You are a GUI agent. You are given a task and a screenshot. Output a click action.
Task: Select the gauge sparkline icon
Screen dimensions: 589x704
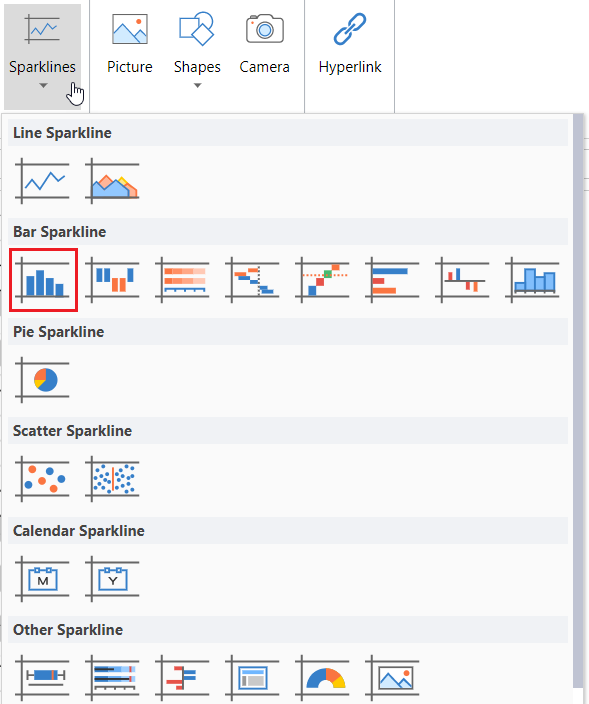pos(322,678)
